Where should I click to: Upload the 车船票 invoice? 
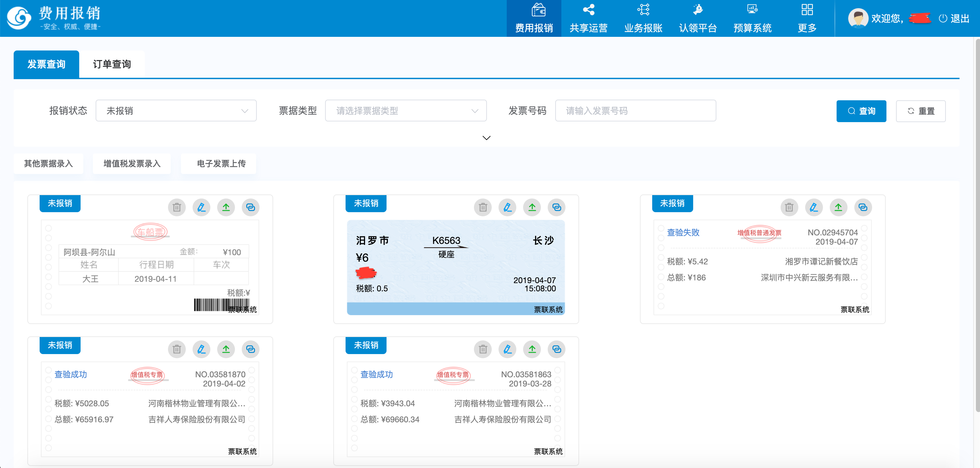pyautogui.click(x=226, y=207)
